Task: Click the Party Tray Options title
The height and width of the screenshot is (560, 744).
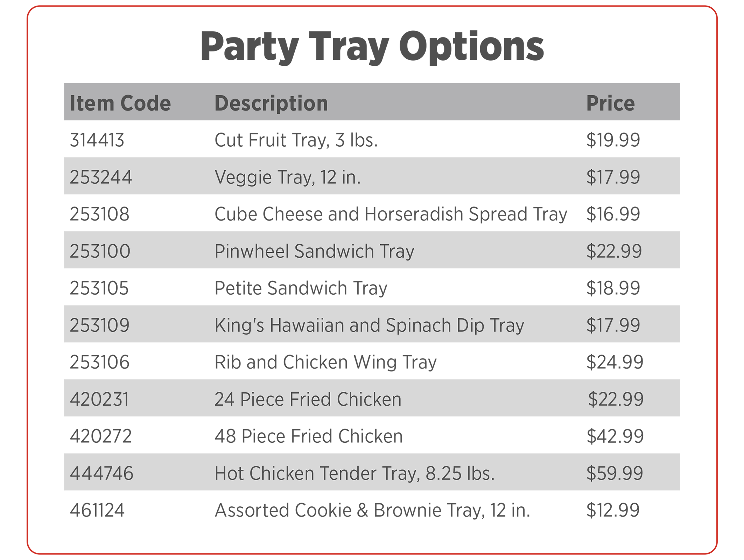Action: click(372, 47)
